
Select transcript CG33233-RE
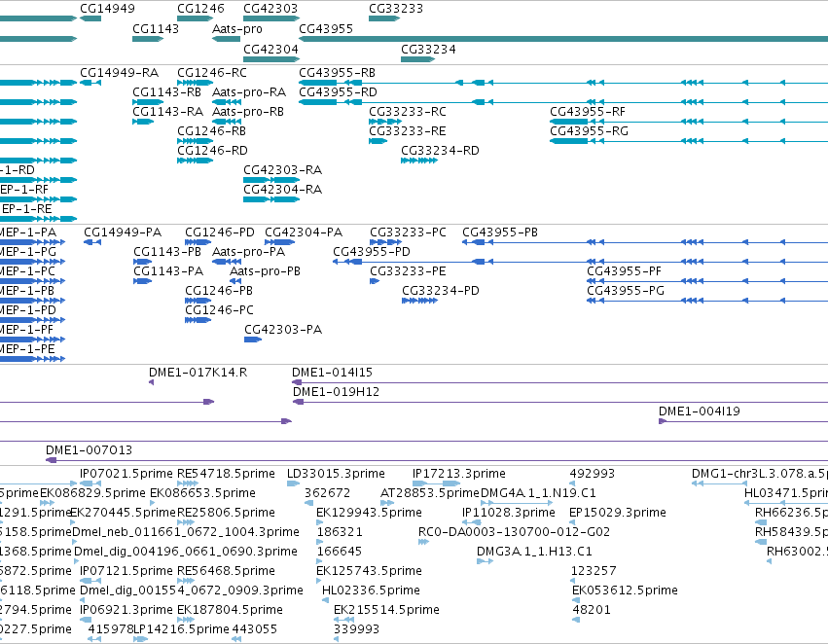407,131
